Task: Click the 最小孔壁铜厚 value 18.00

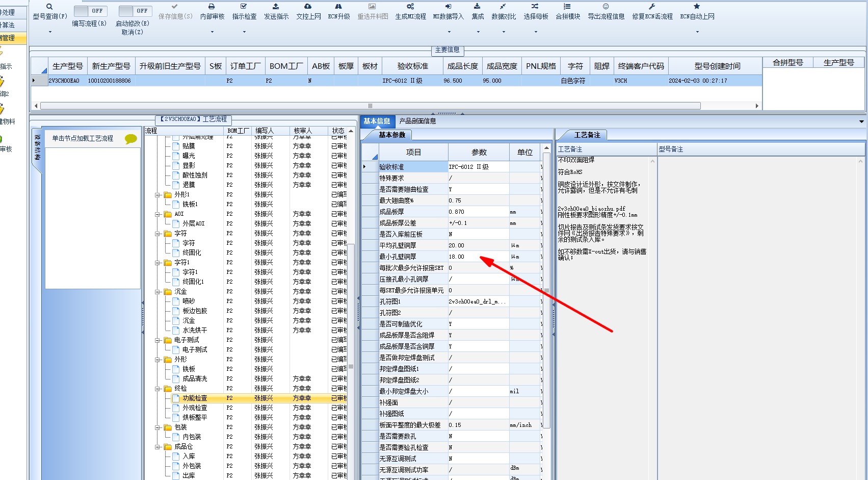Action: tap(478, 257)
